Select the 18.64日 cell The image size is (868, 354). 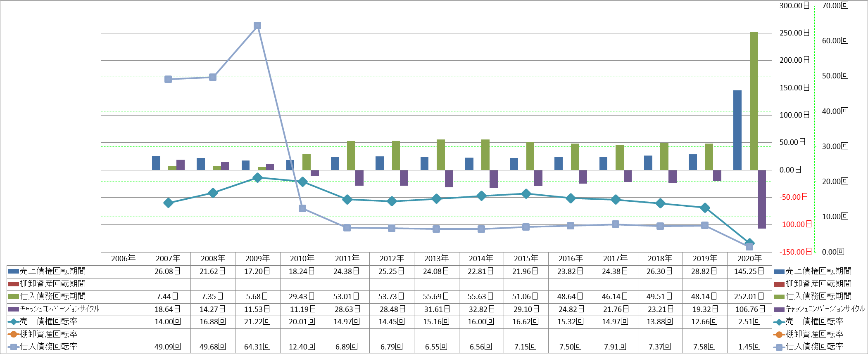168,309
